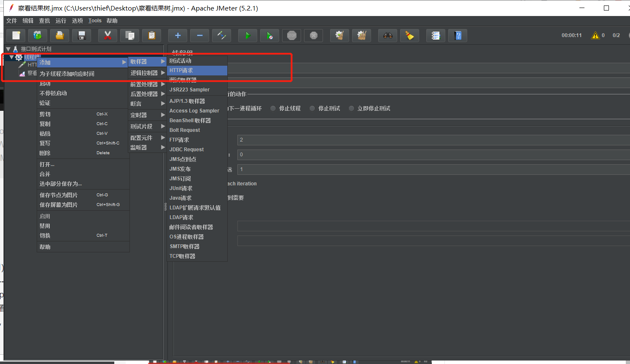Click thread count field showing 2
The height and width of the screenshot is (364, 630).
pos(433,140)
